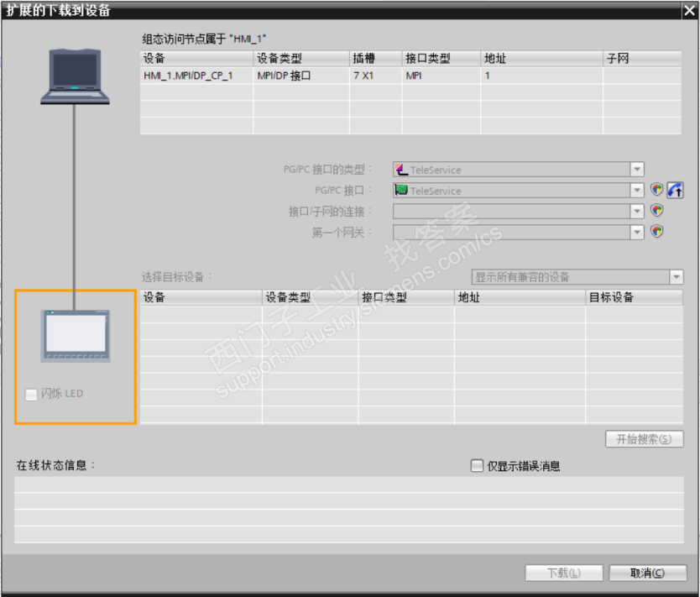This screenshot has width=700, height=597.
Task: Toggle the 闪烁 LED checkbox
Action: (31, 395)
